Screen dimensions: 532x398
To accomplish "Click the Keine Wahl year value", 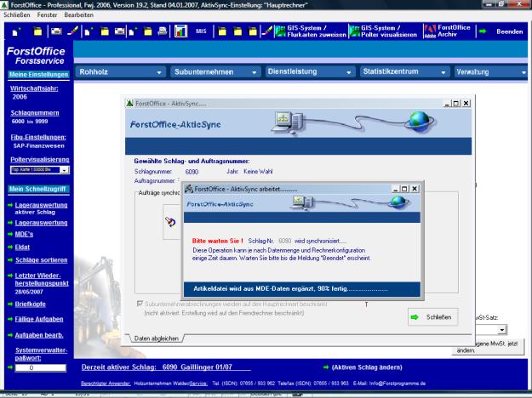I will pyautogui.click(x=258, y=172).
